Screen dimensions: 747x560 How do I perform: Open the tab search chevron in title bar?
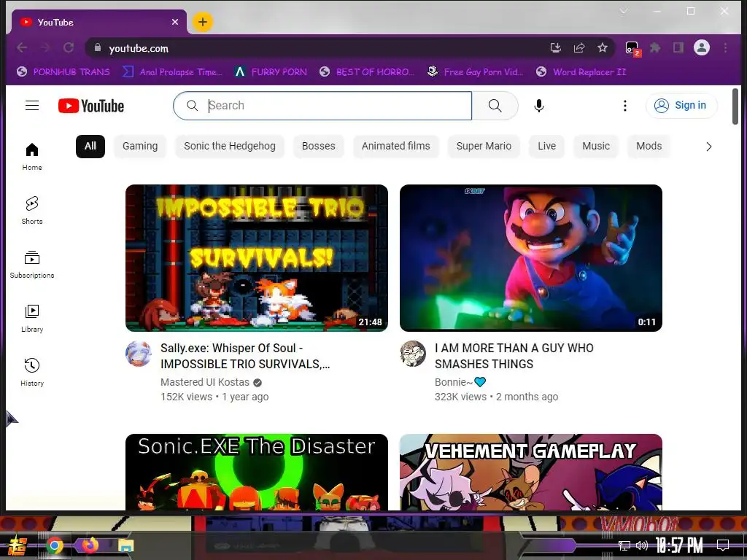tap(624, 11)
